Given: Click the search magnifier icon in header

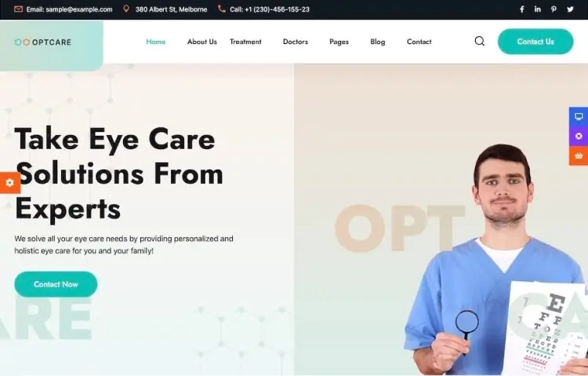Looking at the screenshot, I should point(479,41).
